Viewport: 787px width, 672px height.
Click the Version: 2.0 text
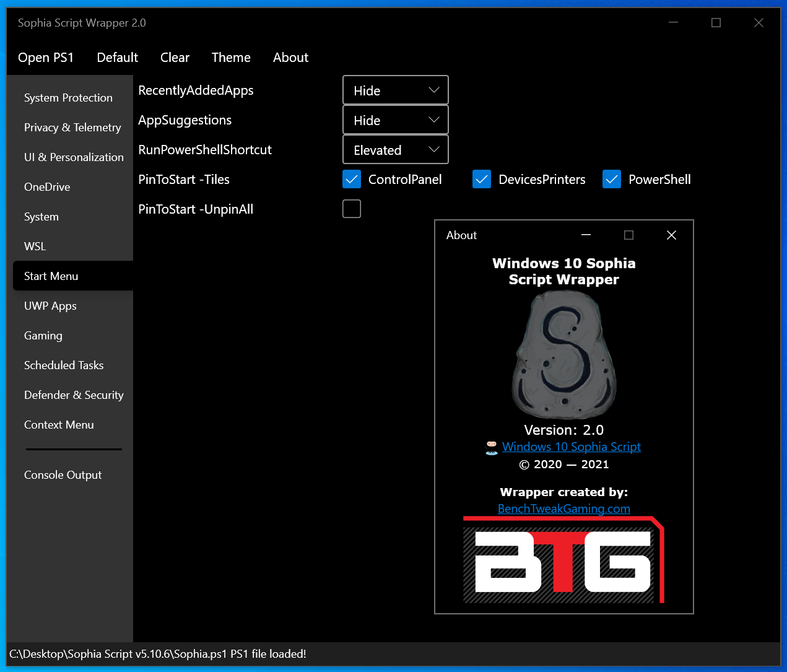click(564, 430)
